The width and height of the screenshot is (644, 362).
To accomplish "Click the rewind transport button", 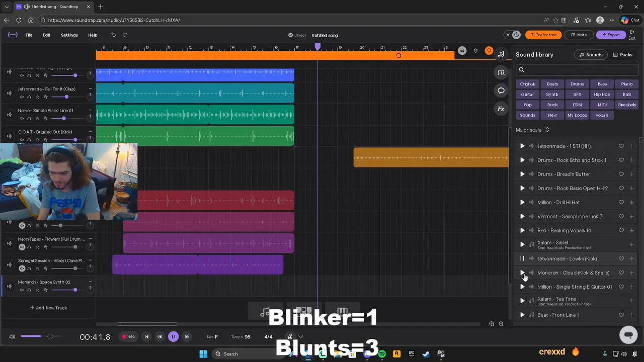I will point(159,336).
